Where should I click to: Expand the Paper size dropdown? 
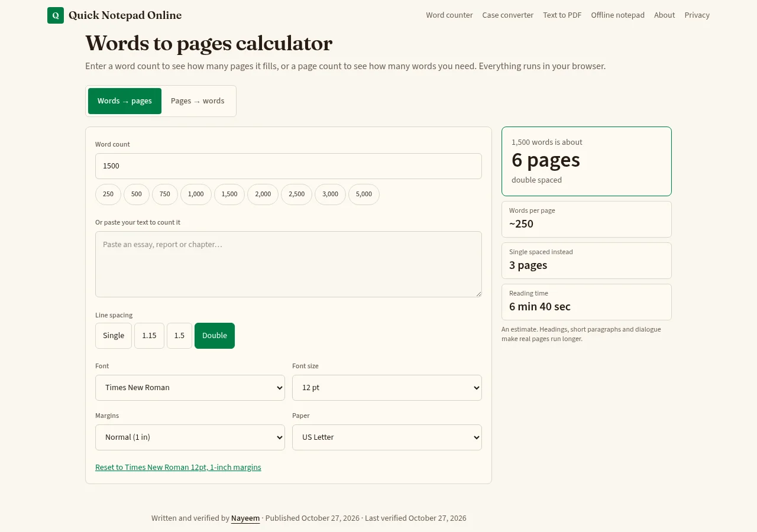coord(387,437)
